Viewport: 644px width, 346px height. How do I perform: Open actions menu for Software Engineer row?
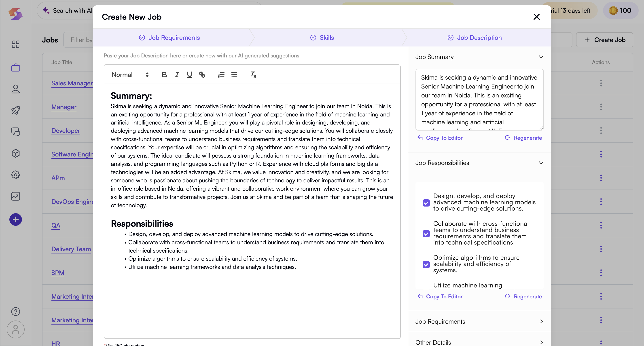(x=601, y=154)
